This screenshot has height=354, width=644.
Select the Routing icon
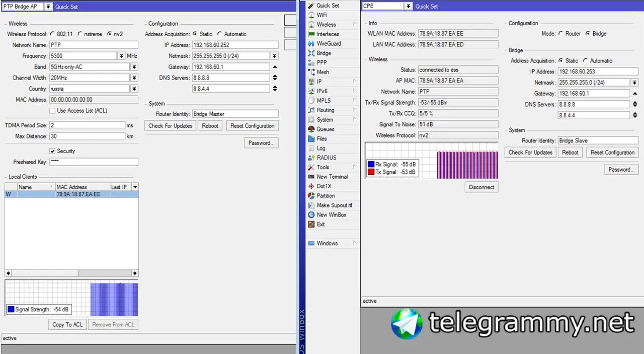(311, 110)
